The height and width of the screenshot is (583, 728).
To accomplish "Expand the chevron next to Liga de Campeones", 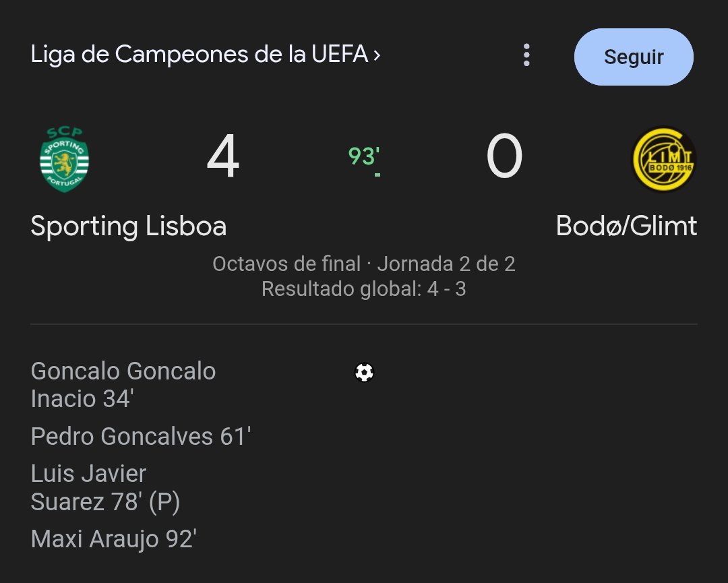I will point(377,55).
